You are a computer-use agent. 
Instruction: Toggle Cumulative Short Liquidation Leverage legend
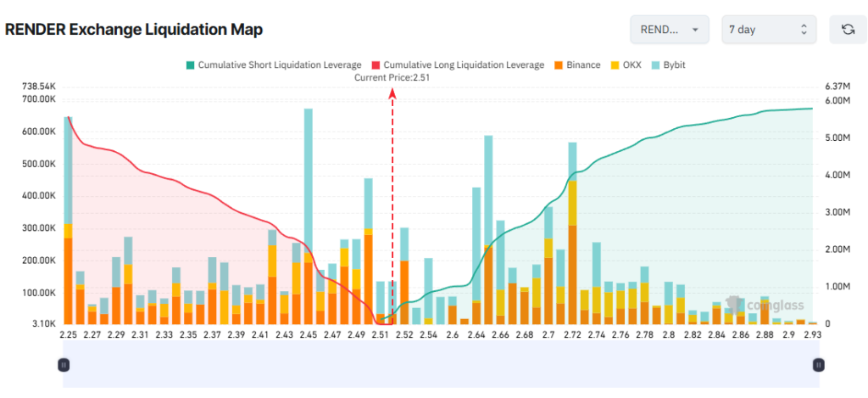274,64
